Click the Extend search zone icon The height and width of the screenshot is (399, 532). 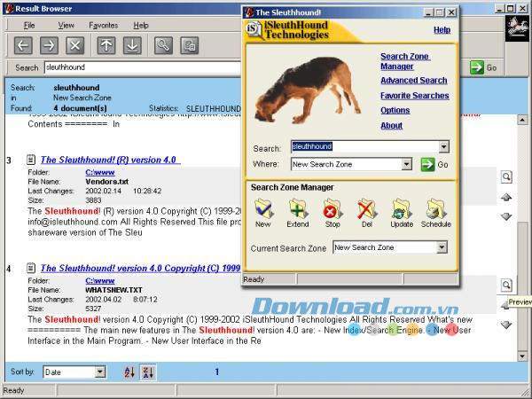coord(298,213)
